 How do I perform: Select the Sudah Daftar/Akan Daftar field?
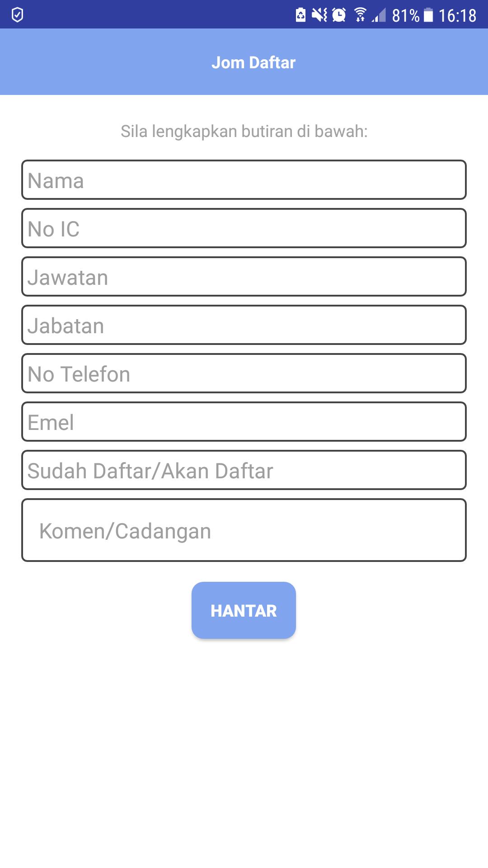coord(244,470)
